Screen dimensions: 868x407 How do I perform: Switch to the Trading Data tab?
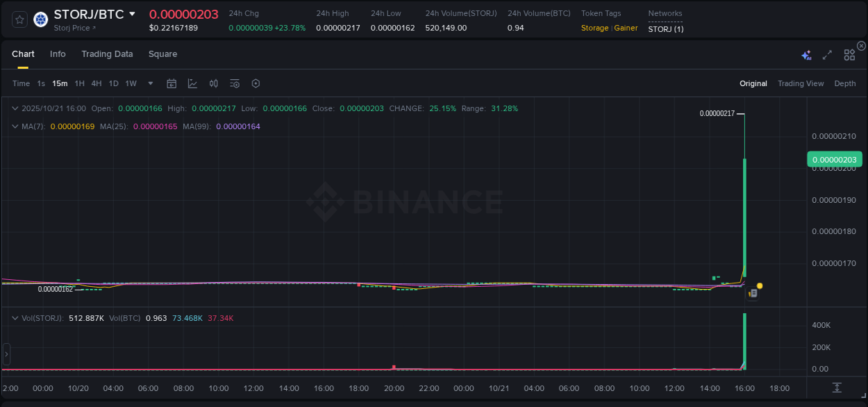click(107, 53)
